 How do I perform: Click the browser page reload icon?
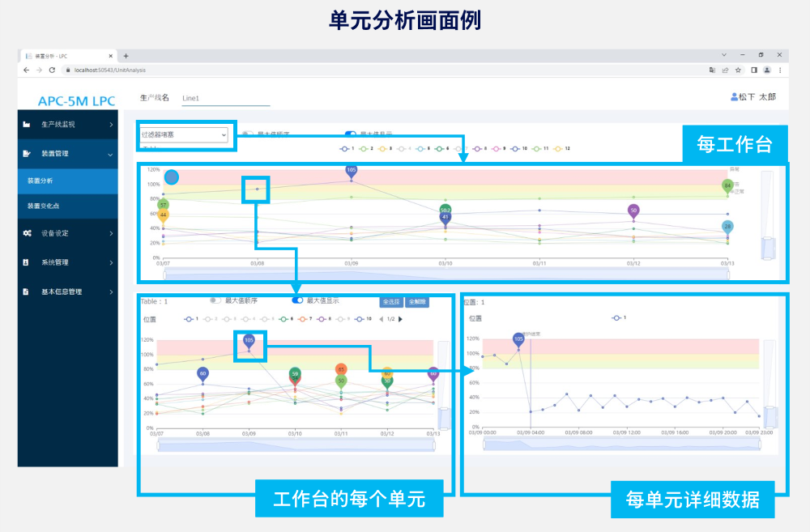[x=53, y=70]
